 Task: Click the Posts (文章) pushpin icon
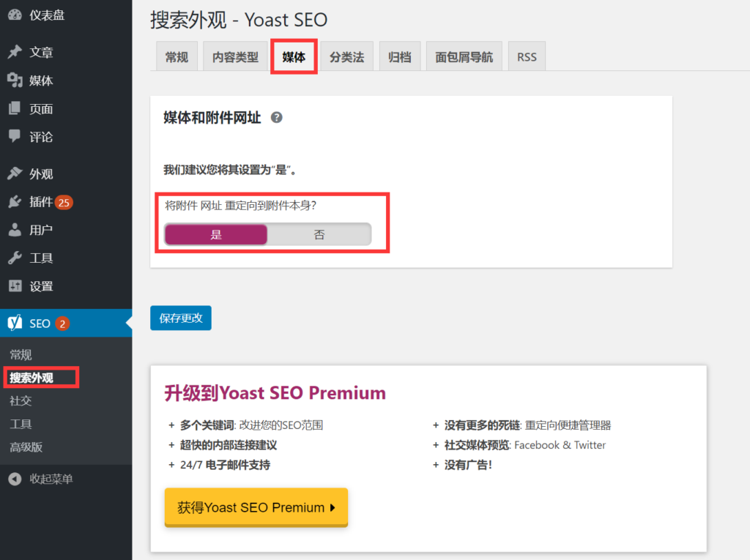(x=14, y=53)
